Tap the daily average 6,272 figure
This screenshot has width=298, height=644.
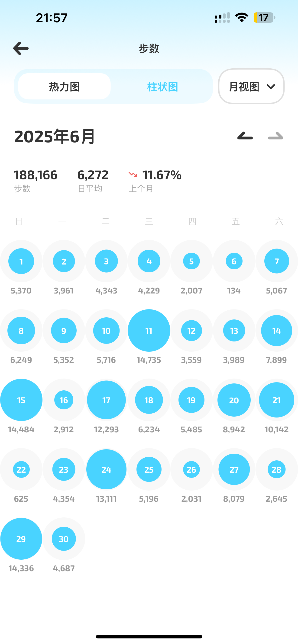(93, 175)
